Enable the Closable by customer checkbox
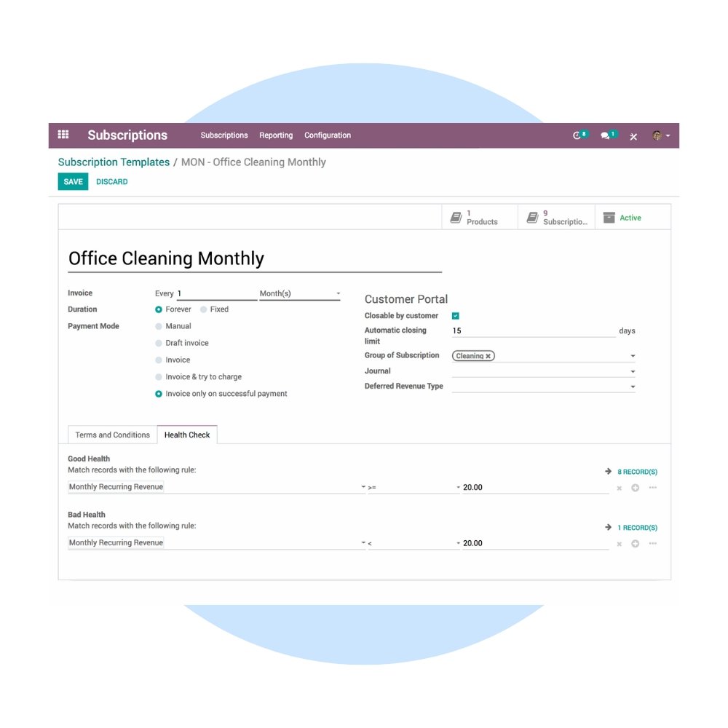 click(x=455, y=316)
